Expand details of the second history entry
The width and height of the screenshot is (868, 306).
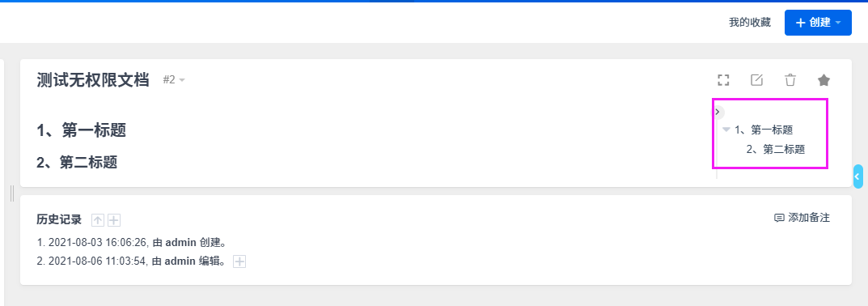[239, 261]
